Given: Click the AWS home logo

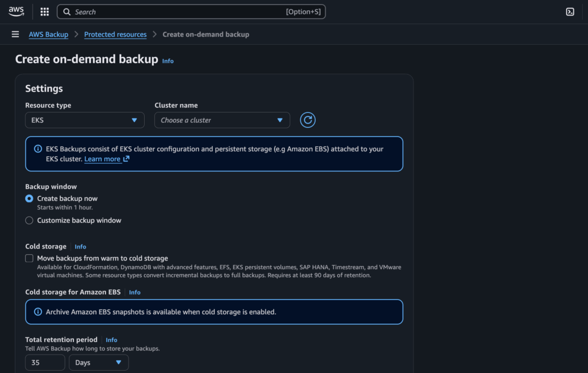Looking at the screenshot, I should (16, 11).
